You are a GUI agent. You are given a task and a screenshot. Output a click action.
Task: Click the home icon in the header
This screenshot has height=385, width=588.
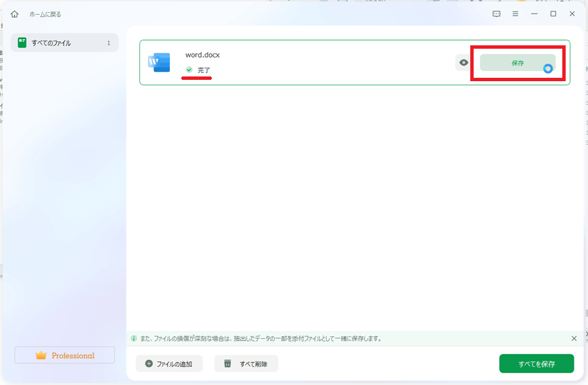point(15,14)
